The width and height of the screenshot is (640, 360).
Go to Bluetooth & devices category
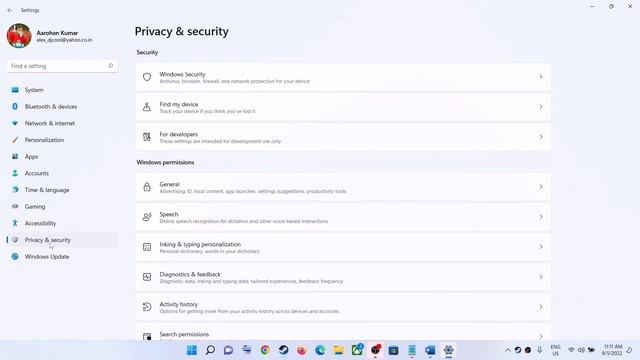(62, 107)
